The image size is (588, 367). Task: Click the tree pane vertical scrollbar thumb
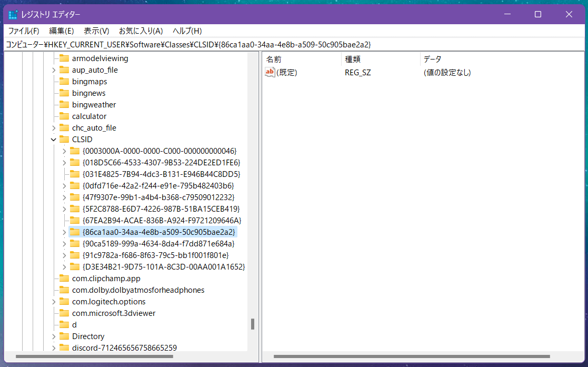click(253, 324)
